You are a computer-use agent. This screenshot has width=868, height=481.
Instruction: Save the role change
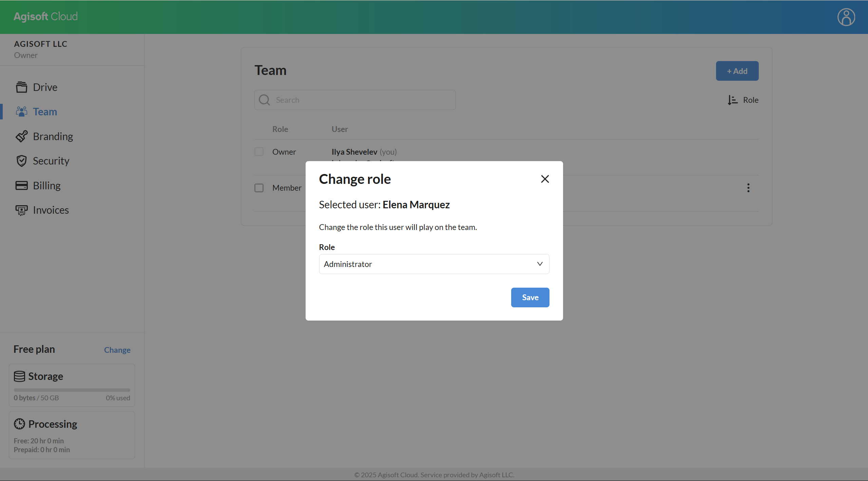[x=530, y=297]
